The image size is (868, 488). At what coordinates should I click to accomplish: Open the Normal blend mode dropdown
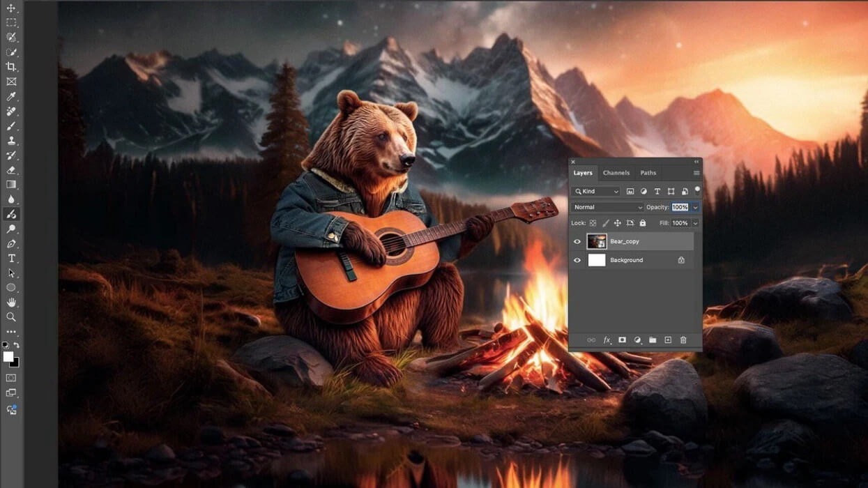(x=607, y=207)
